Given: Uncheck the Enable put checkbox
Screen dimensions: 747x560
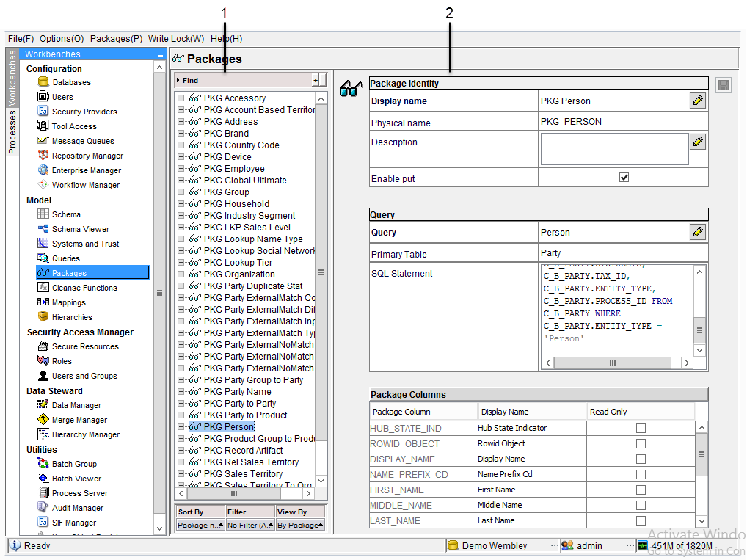Looking at the screenshot, I should (624, 177).
